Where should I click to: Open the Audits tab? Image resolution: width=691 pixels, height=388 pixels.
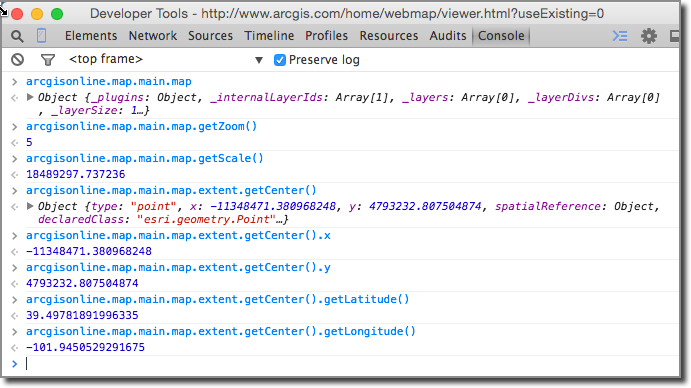448,36
